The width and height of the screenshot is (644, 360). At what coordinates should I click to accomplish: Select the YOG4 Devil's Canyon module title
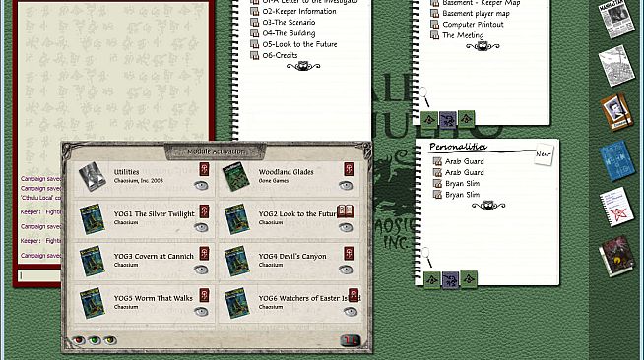click(x=292, y=256)
